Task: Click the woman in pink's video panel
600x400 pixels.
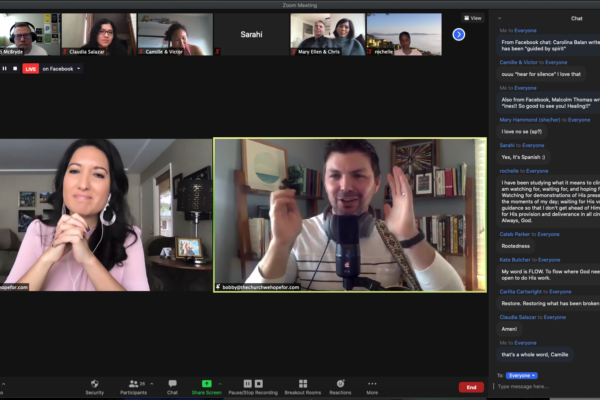Action: tap(106, 215)
